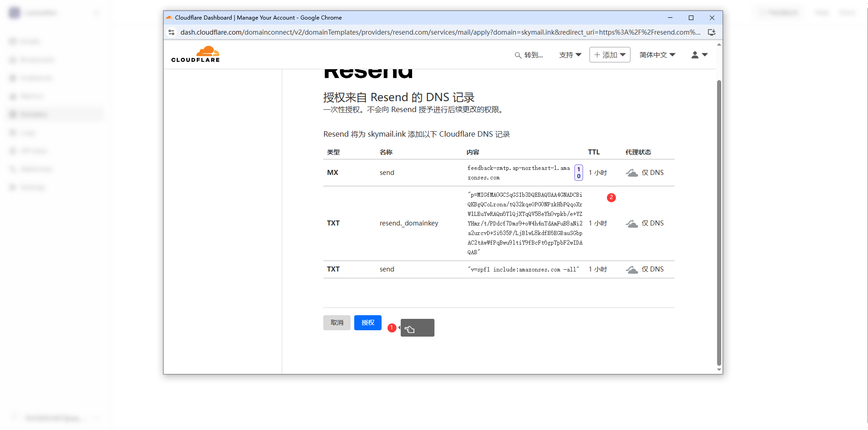The width and height of the screenshot is (868, 430).
Task: Click the scroll down arrow at scrollbar bottom
Action: [x=719, y=370]
